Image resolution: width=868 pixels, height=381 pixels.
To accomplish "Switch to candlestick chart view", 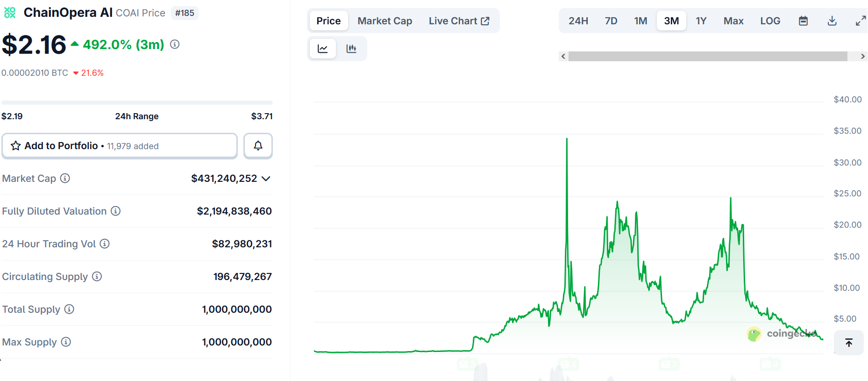I will tap(351, 49).
